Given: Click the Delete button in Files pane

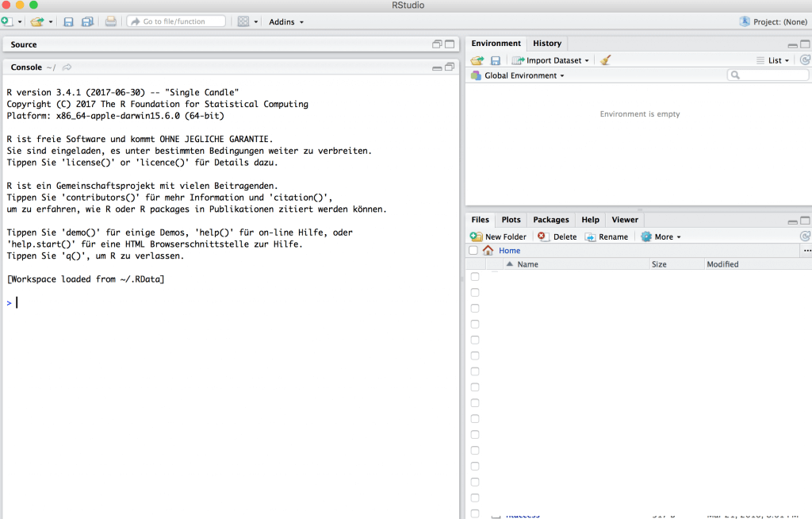Looking at the screenshot, I should pyautogui.click(x=557, y=236).
